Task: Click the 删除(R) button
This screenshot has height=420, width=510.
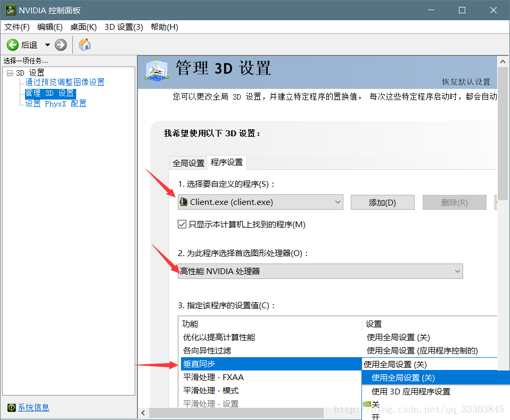Action: click(455, 202)
